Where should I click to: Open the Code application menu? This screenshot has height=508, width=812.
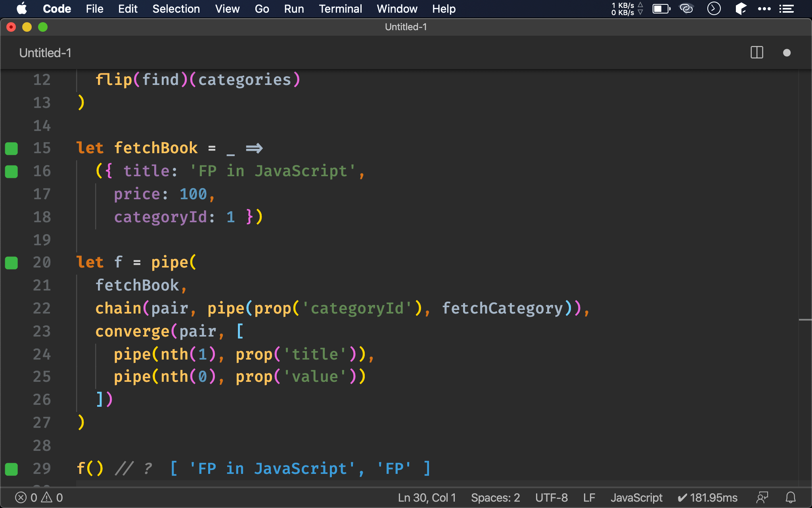pos(57,9)
